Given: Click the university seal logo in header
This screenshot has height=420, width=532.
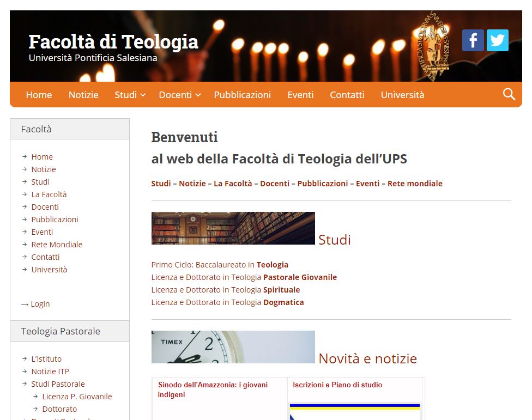Looking at the screenshot, I should pyautogui.click(x=433, y=46).
